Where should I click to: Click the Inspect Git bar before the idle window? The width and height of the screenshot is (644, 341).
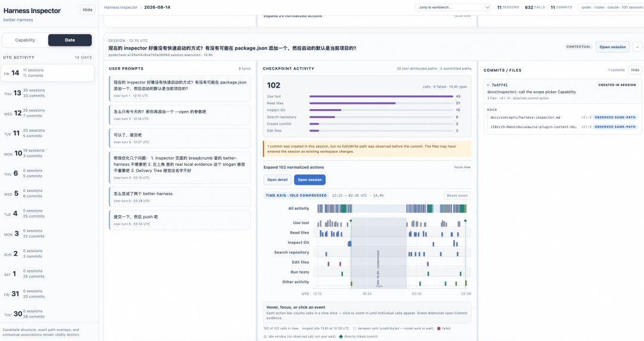pyautogui.click(x=349, y=244)
